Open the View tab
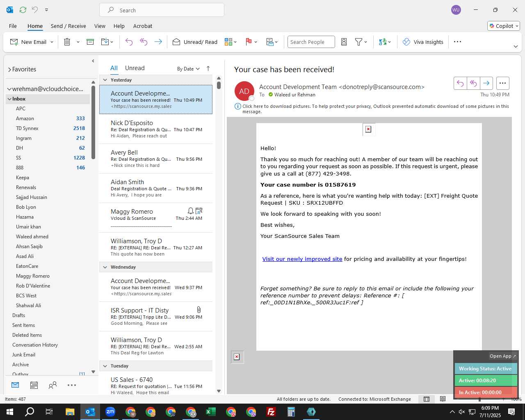The image size is (525, 420). (100, 26)
